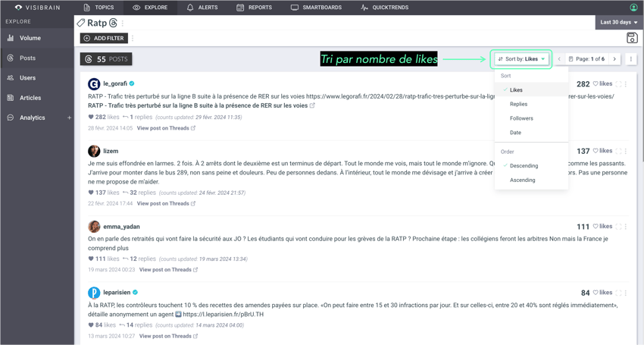The width and height of the screenshot is (644, 345).
Task: Open the leparisien profile avatar
Action: (94, 293)
